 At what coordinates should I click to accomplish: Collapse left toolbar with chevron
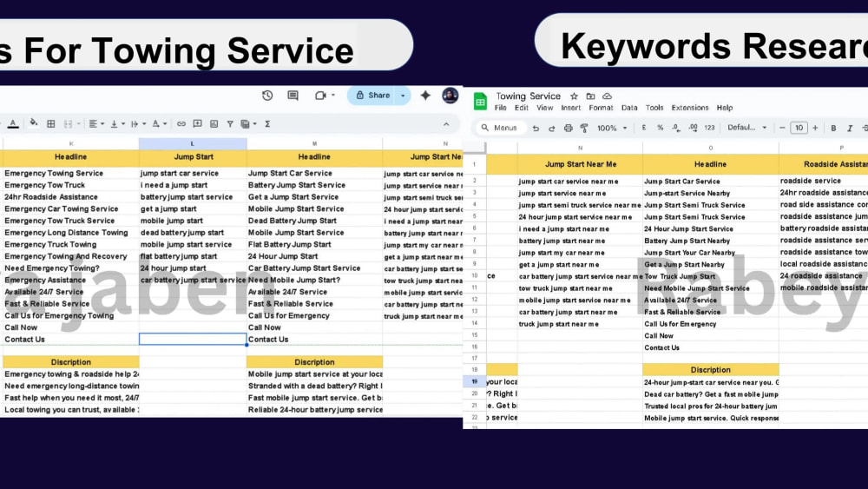(446, 124)
